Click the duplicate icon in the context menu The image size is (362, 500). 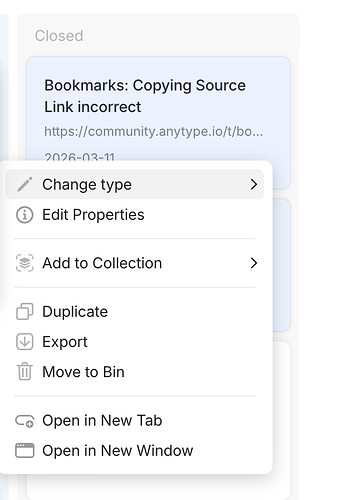tap(25, 312)
